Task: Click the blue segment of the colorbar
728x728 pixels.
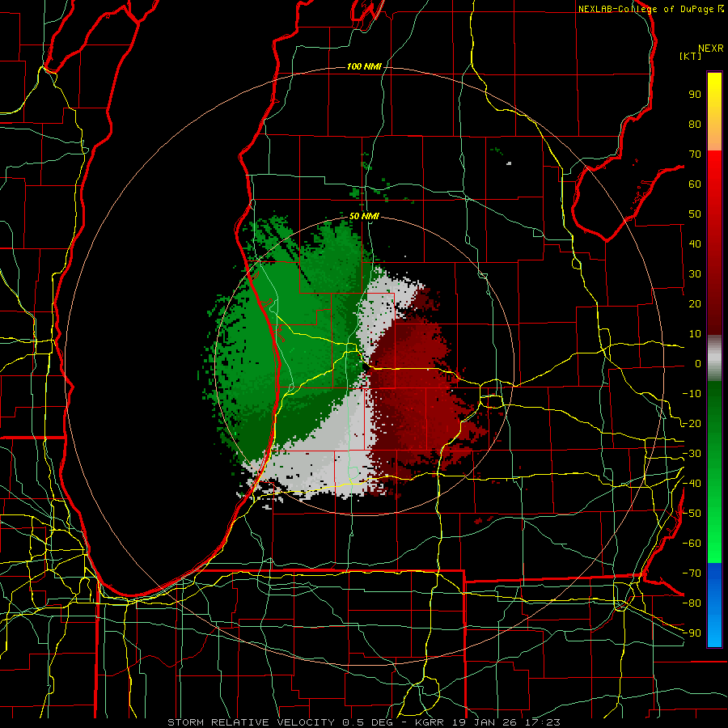Action: click(x=714, y=604)
